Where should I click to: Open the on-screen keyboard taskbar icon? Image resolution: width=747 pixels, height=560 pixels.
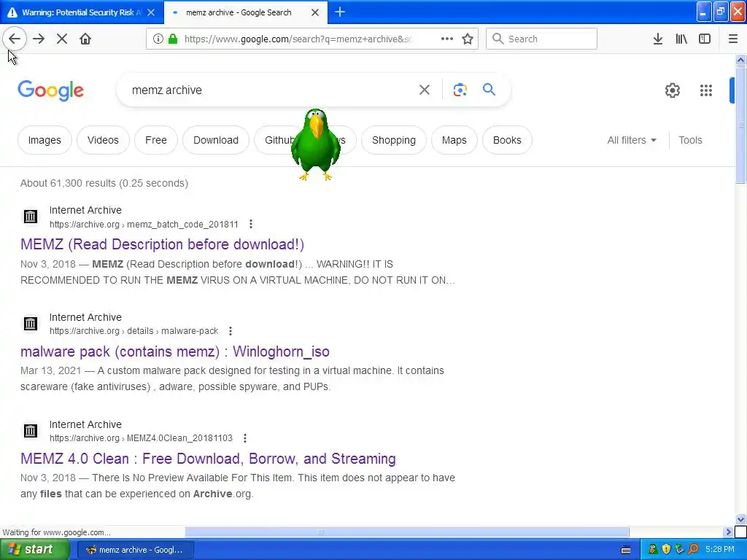(x=626, y=550)
